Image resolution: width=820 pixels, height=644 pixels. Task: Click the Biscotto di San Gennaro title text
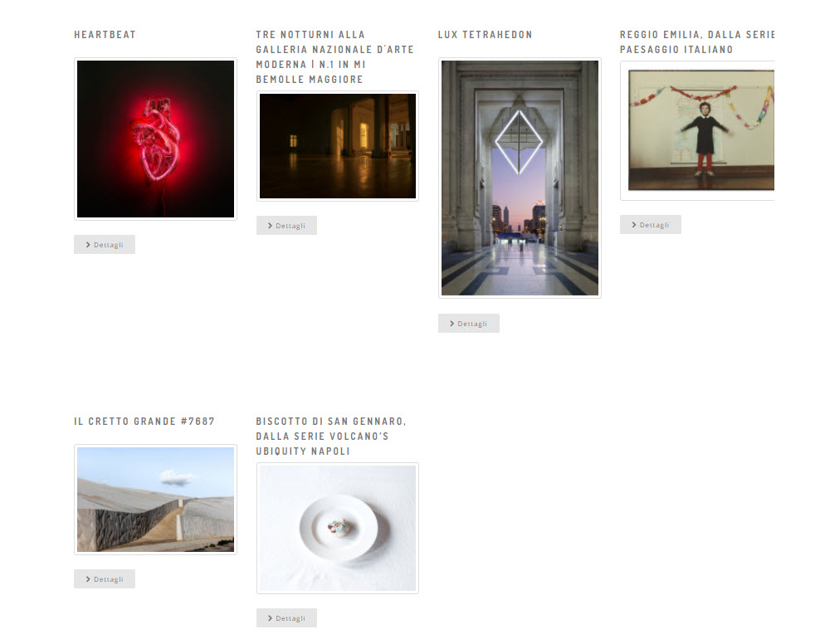331,436
